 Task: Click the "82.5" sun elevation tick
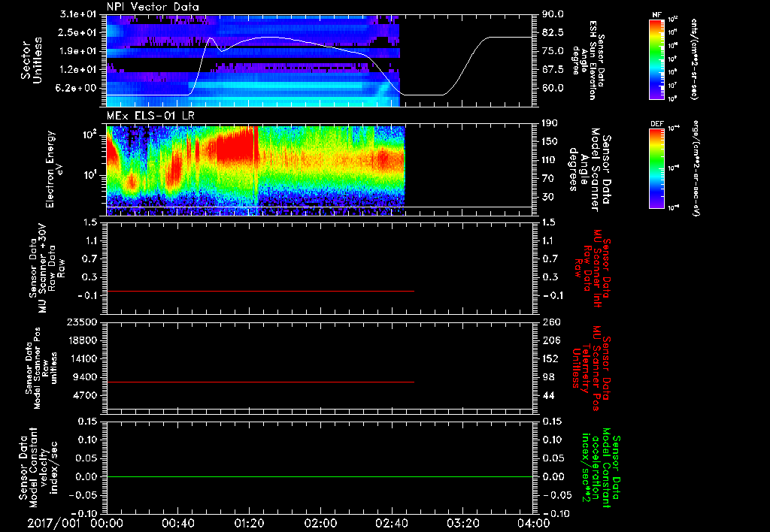click(553, 32)
